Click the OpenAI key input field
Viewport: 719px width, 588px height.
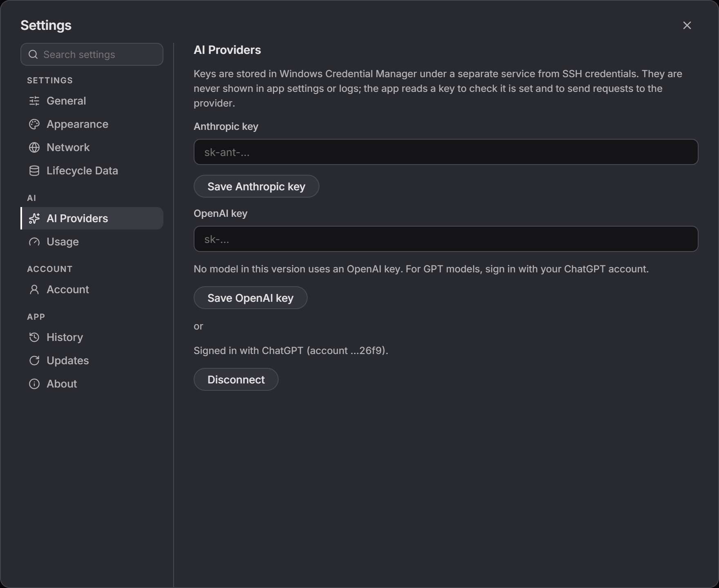tap(446, 239)
